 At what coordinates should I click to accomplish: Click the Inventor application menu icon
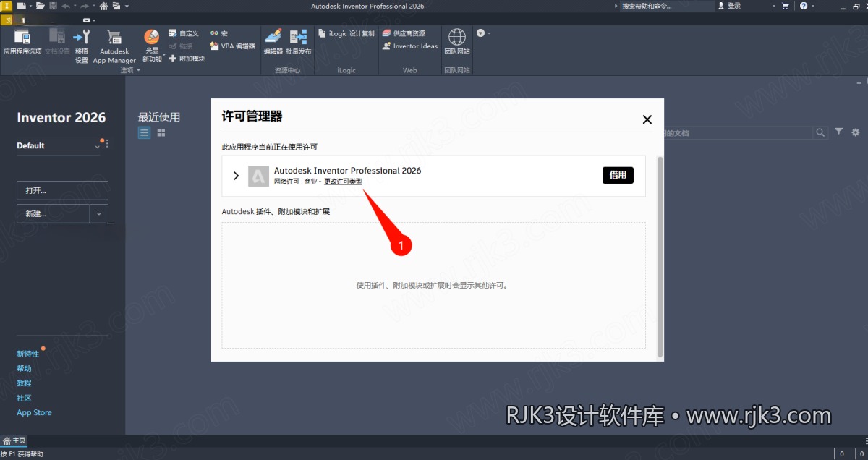tap(6, 6)
